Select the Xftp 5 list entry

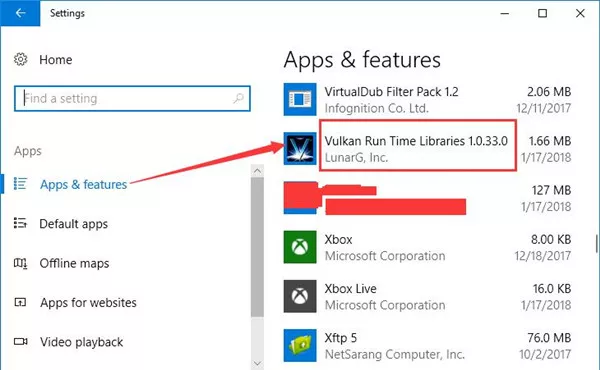pyautogui.click(x=427, y=345)
